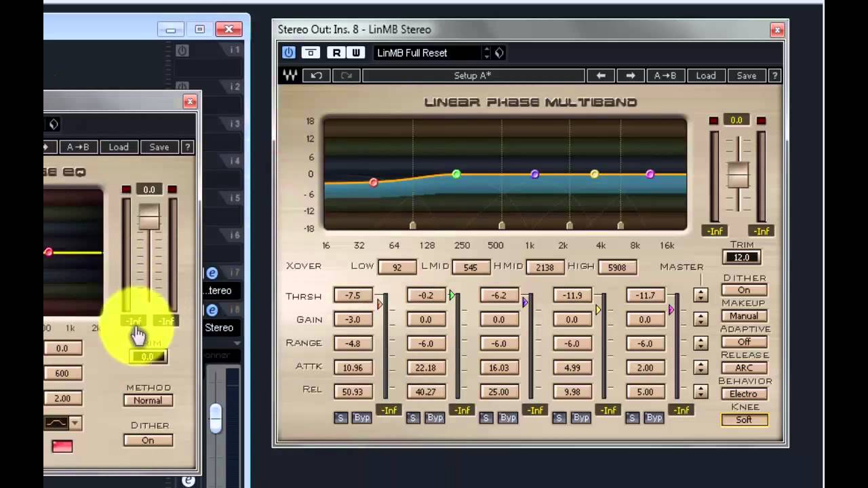Open the Save menu in the EQ window
The width and height of the screenshot is (868, 488).
pyautogui.click(x=159, y=147)
